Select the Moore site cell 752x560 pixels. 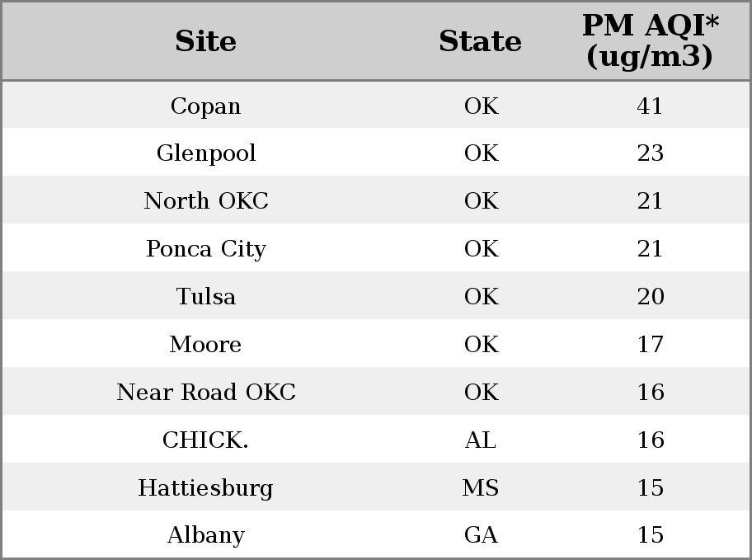coord(206,344)
